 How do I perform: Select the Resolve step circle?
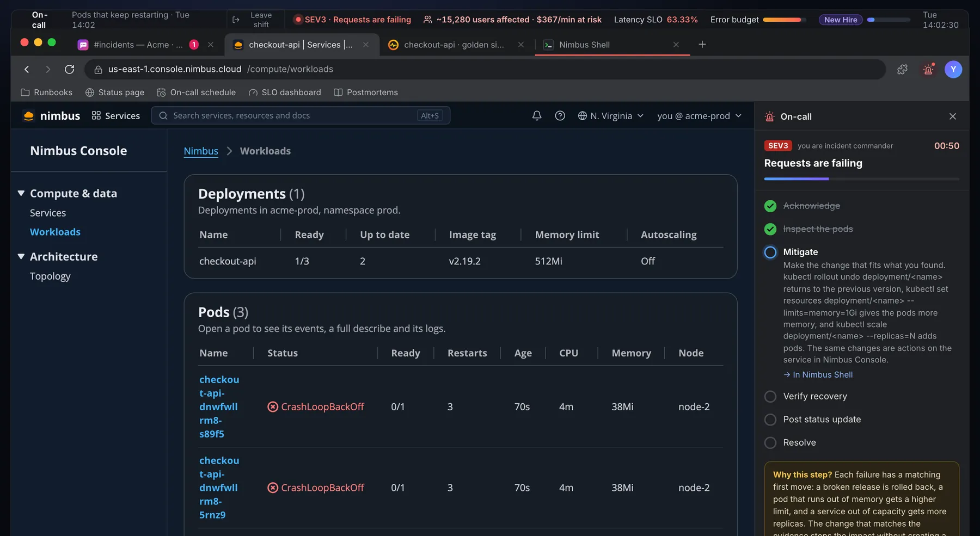coord(770,442)
